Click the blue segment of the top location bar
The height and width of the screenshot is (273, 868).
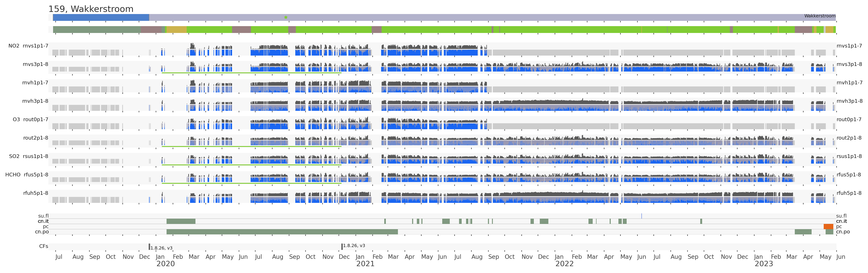coord(101,18)
